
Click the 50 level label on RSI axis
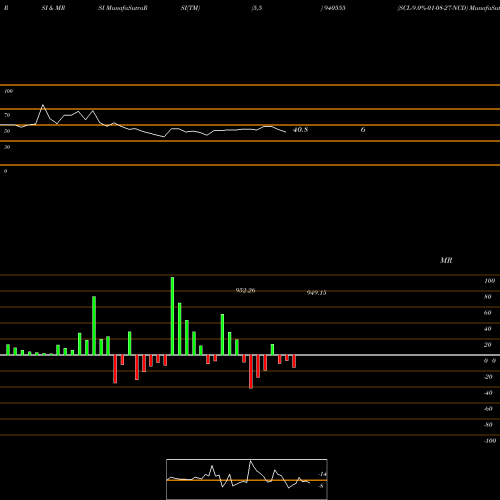point(7,131)
